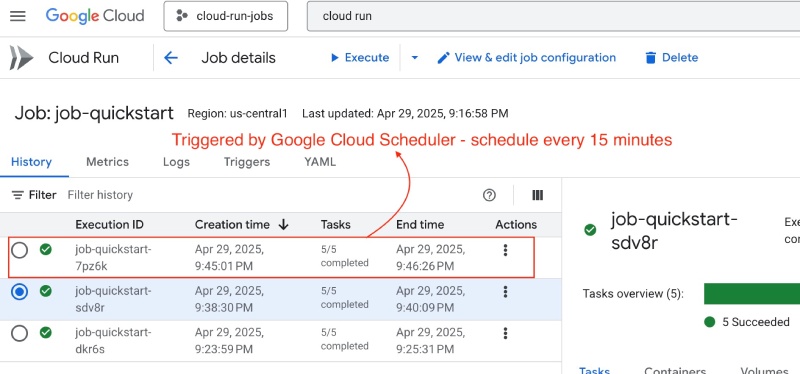Sort by the Execution ID column header
Viewport: 800px width, 374px height.
[x=109, y=225]
